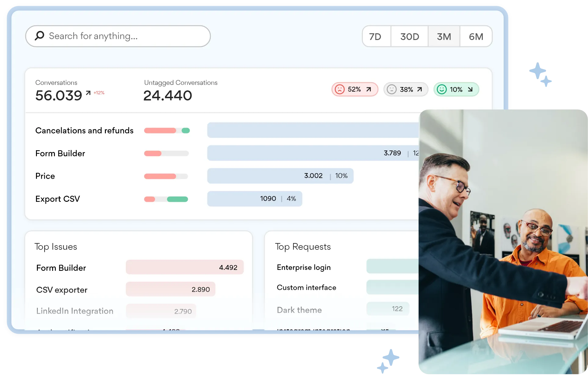Click the neutral face sentiment icon
Image resolution: width=588 pixels, height=378 pixels.
[x=391, y=89]
